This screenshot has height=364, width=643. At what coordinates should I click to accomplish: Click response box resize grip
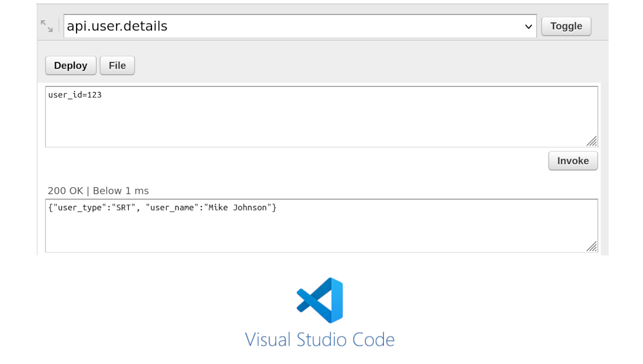[x=591, y=246]
